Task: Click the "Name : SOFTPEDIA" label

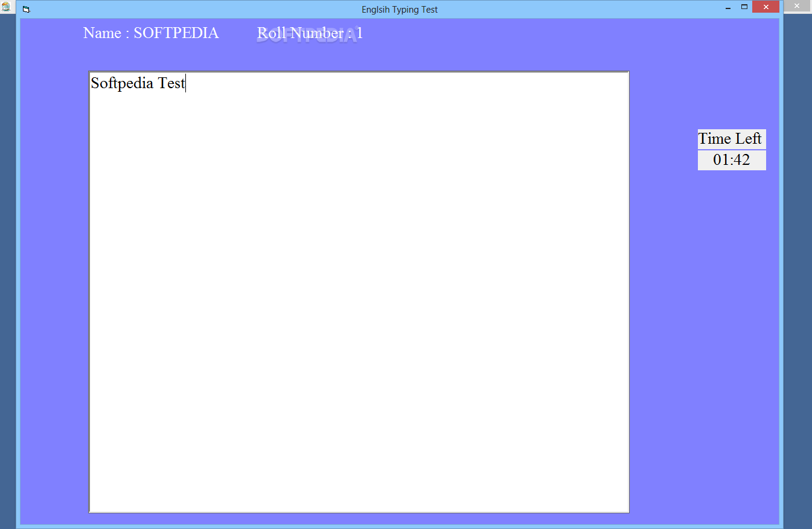Action: 151,33
